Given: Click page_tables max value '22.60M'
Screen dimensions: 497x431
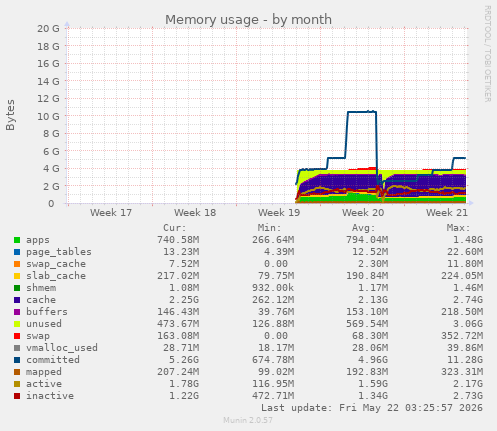Looking at the screenshot, I should click(x=465, y=252).
